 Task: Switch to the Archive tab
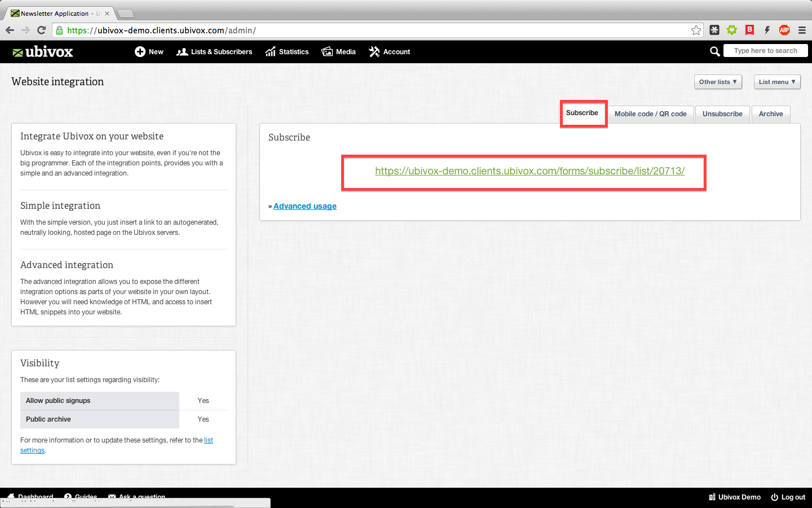point(771,114)
